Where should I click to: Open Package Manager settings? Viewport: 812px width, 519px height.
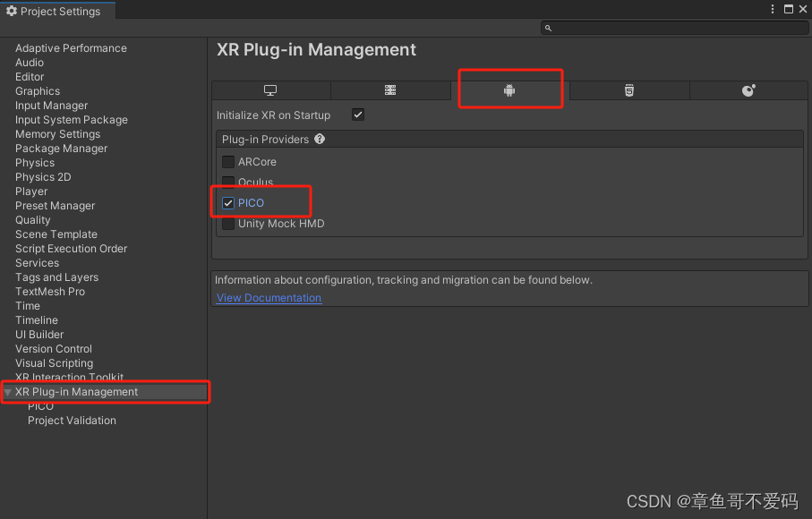pyautogui.click(x=61, y=148)
